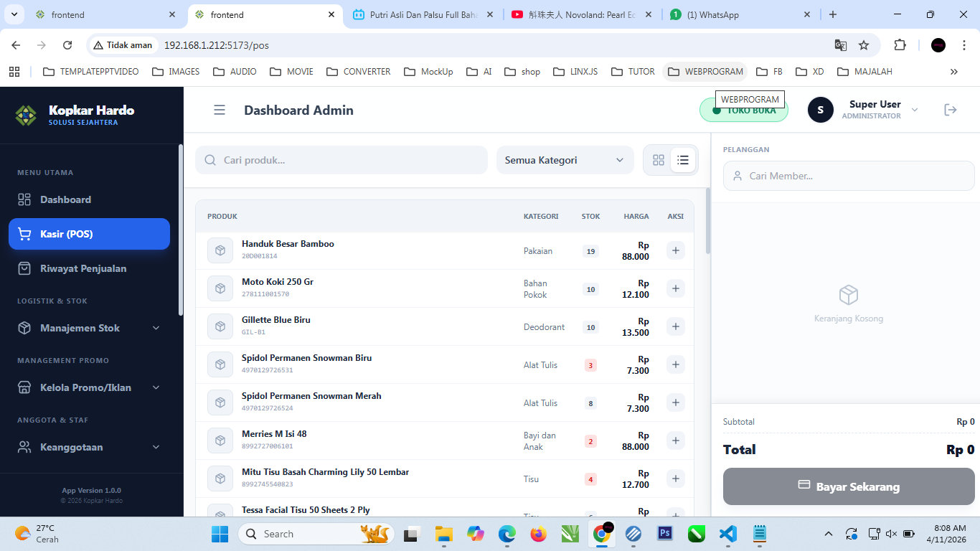Open Visual Studio Code from the taskbar
This screenshot has width=980, height=551.
(x=727, y=534)
